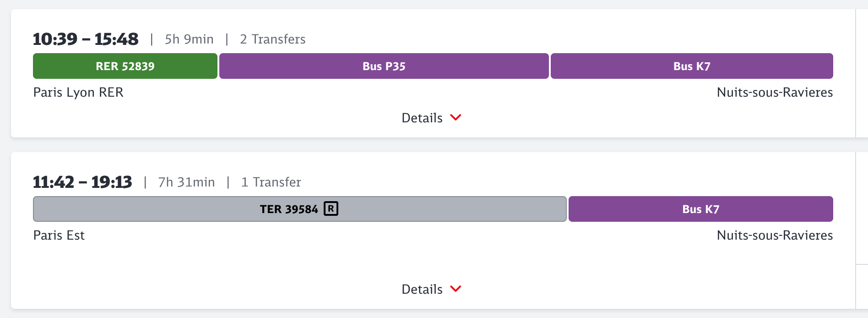Click Bus K7 segment in first journey

[x=691, y=66]
